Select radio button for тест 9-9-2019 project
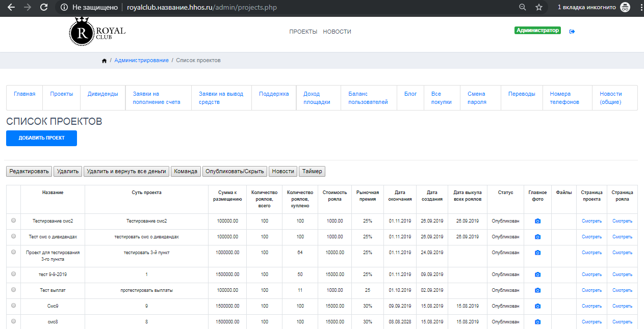The width and height of the screenshot is (644, 329). tap(13, 274)
